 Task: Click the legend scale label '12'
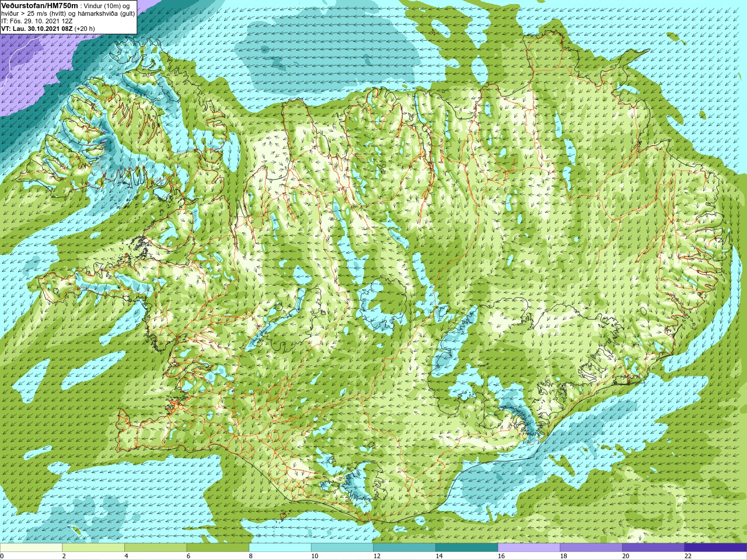377,556
